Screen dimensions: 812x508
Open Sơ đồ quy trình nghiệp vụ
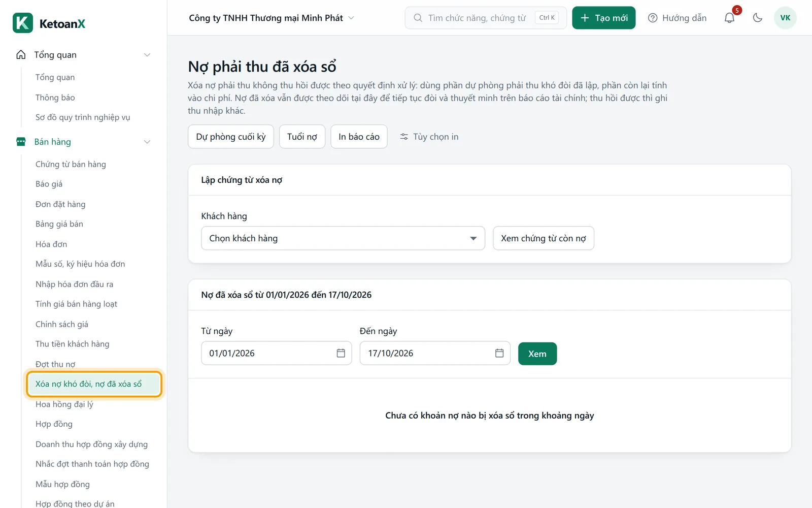(83, 117)
